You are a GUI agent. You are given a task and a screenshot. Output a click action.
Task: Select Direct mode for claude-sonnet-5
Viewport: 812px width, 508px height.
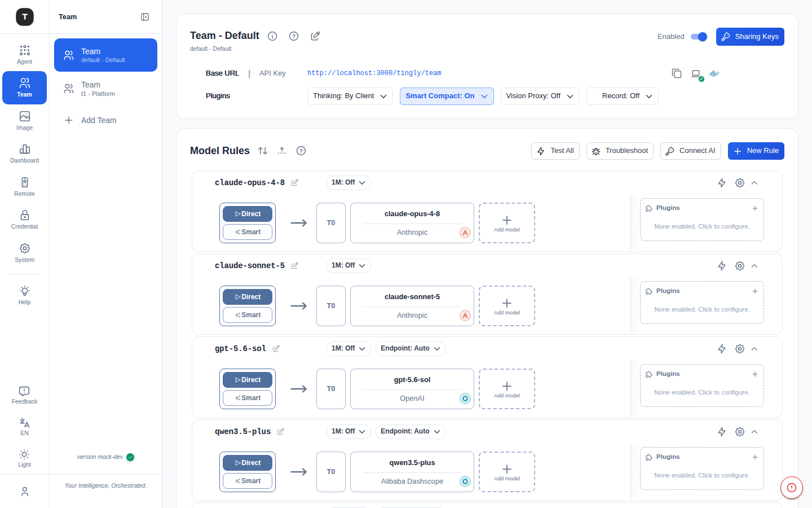(x=248, y=297)
